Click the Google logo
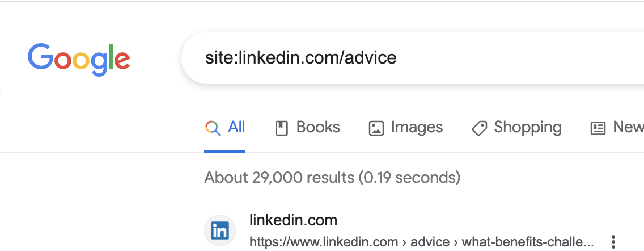This screenshot has width=644, height=251. coord(79,59)
